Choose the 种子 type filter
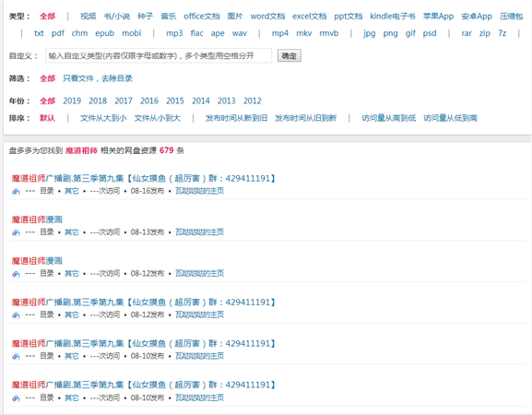Viewport: 532px width, 415px height. coord(145,17)
